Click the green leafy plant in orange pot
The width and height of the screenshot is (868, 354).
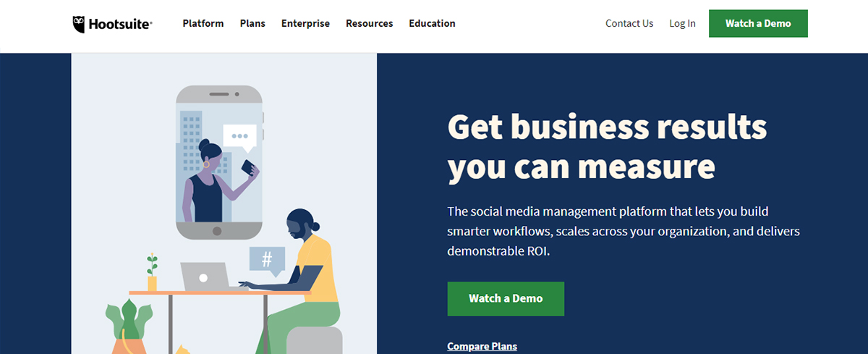(x=129, y=328)
